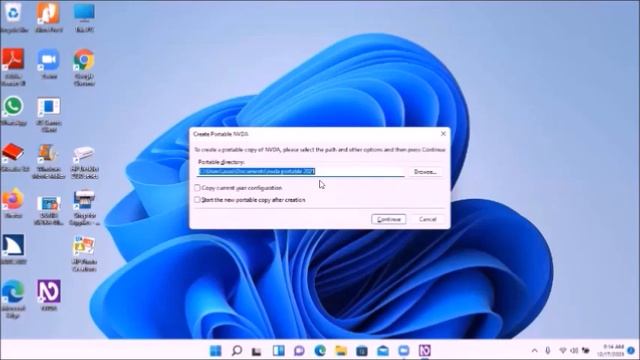Screen dimensions: 640x360
Task: Open the orange Xilisoft-style app desktop icon beside Recycle Bin
Action: pos(48,16)
